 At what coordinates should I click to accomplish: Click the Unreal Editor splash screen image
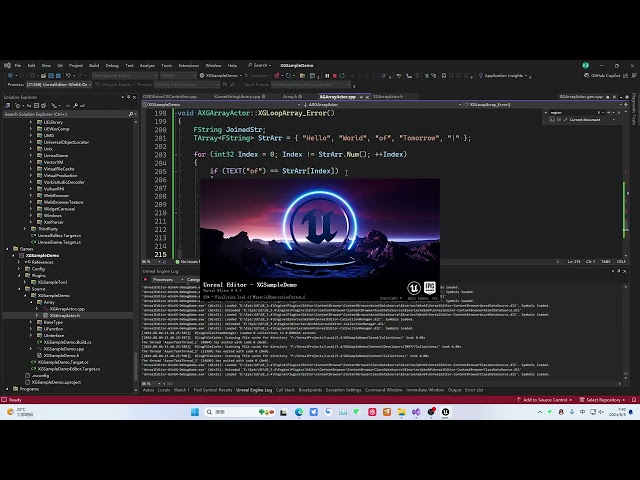click(x=320, y=239)
